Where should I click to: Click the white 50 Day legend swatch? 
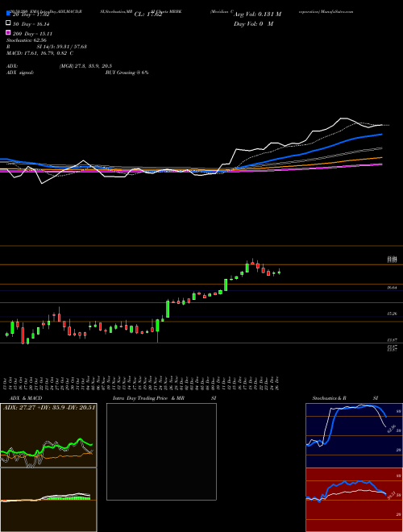(8, 23)
